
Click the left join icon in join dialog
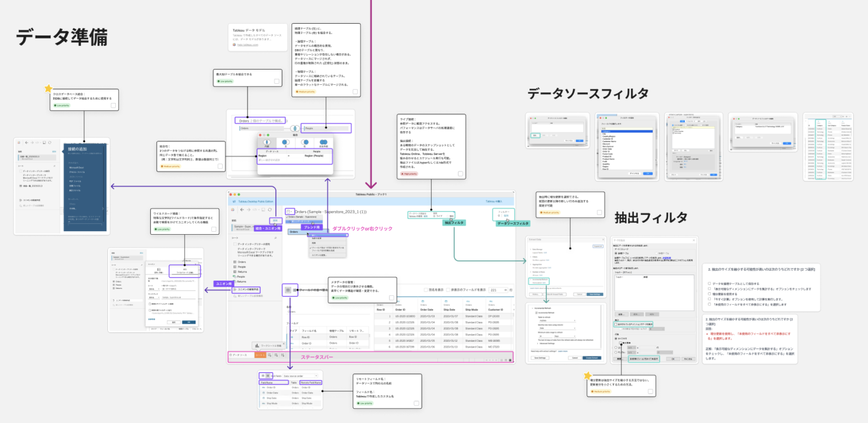point(285,142)
